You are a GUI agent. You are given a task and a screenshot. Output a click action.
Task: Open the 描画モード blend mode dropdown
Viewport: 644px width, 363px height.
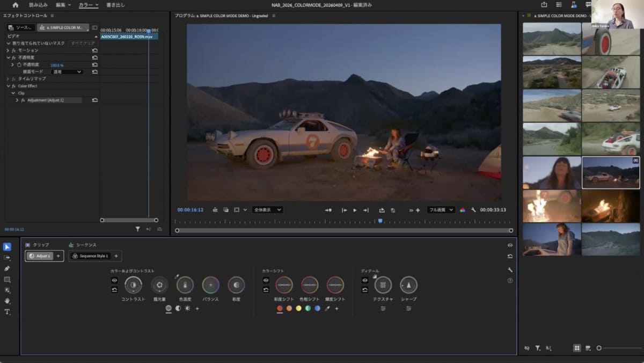(67, 71)
